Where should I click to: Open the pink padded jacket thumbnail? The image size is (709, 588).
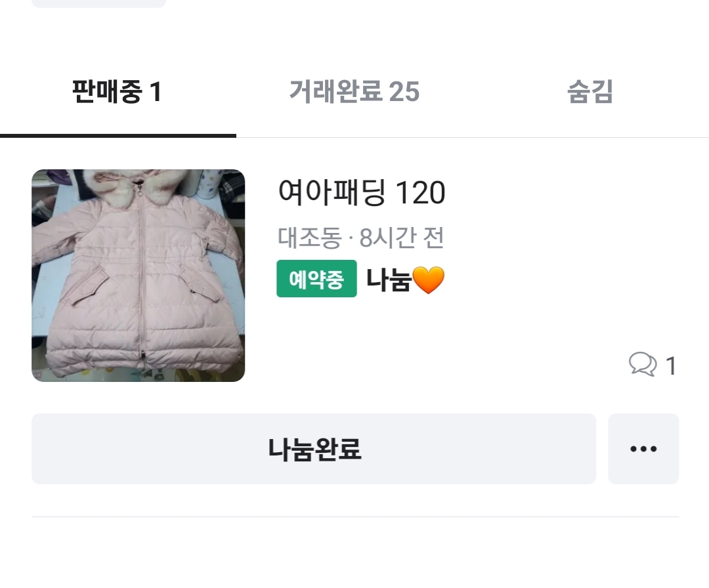(138, 276)
